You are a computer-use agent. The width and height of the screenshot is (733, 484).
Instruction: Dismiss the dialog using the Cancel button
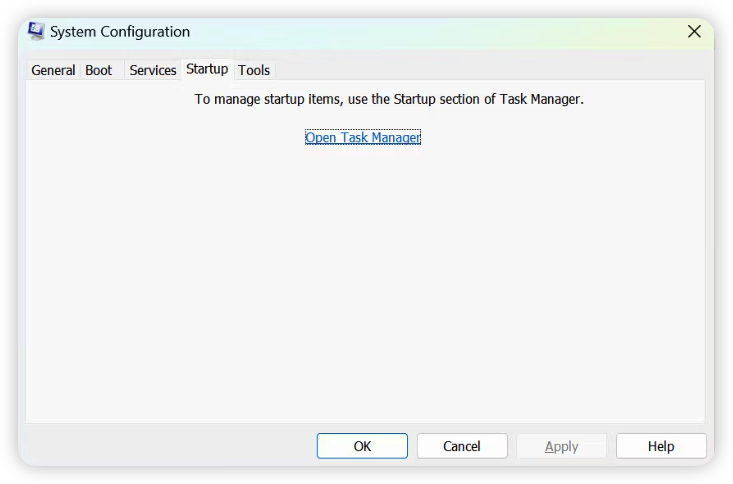pyautogui.click(x=462, y=446)
